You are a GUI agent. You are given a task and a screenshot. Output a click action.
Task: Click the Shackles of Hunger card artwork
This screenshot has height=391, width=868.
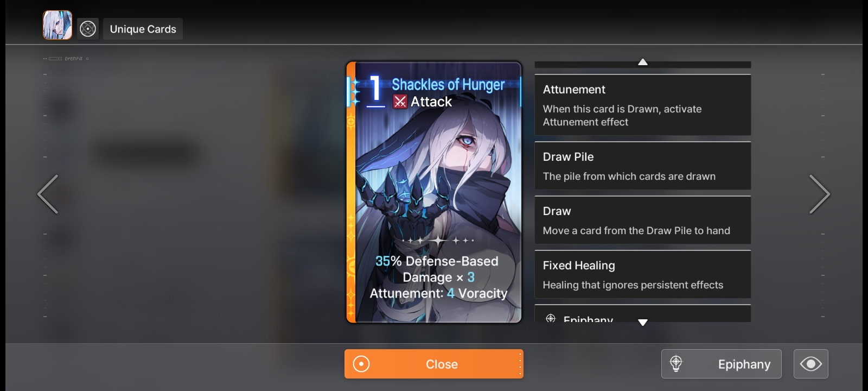(434, 192)
